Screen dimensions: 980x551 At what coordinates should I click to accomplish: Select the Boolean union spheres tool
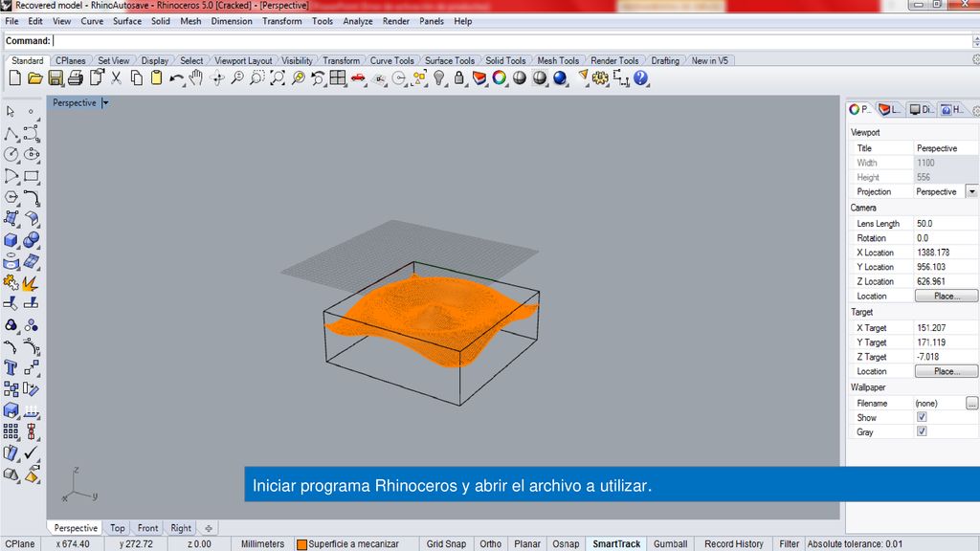coord(32,240)
